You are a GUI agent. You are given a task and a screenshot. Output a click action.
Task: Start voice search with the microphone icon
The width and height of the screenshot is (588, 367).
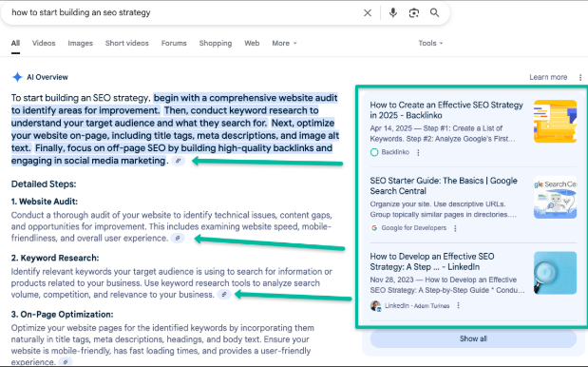(x=392, y=12)
